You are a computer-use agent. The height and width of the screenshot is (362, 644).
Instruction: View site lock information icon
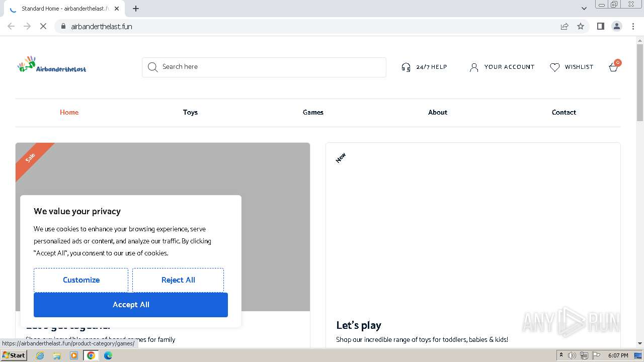tap(63, 26)
